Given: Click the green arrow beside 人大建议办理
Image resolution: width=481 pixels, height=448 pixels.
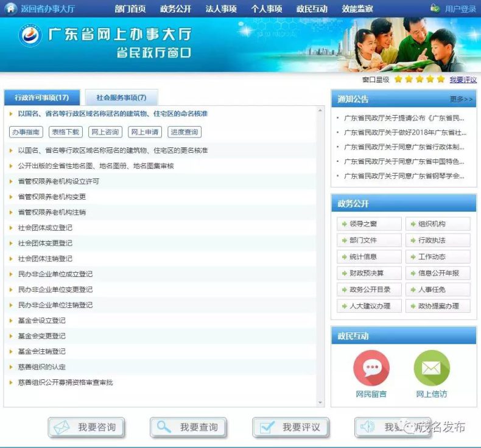Looking at the screenshot, I should 344,306.
